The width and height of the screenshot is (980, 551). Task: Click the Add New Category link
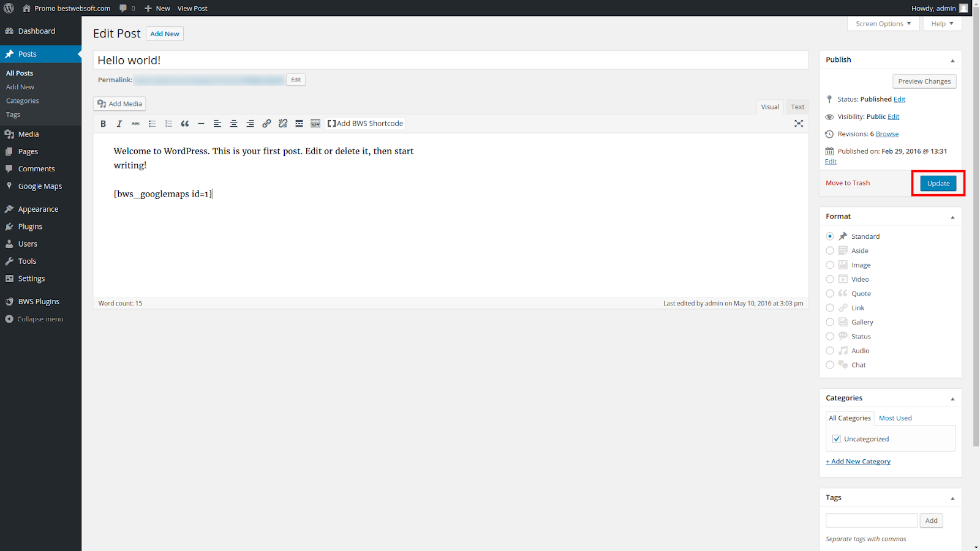[x=858, y=462]
